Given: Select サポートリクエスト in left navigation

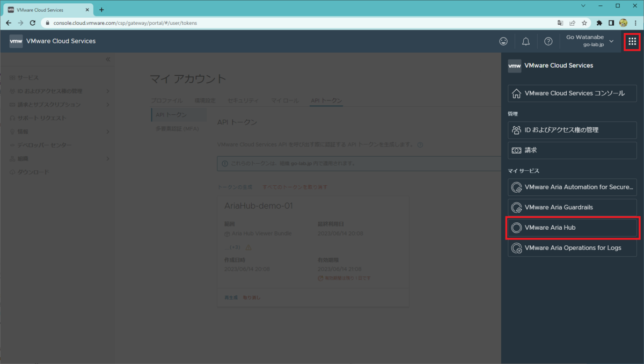Looking at the screenshot, I should click(x=42, y=118).
